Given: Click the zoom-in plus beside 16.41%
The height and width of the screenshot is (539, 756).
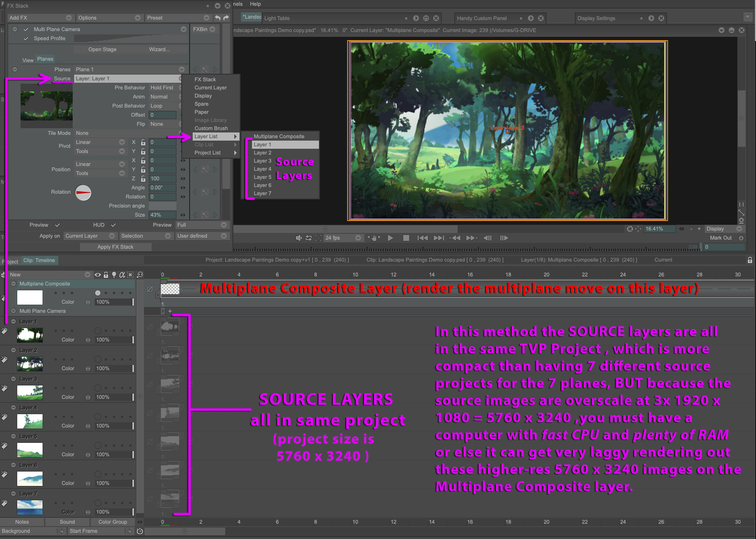Looking at the screenshot, I should click(x=699, y=229).
